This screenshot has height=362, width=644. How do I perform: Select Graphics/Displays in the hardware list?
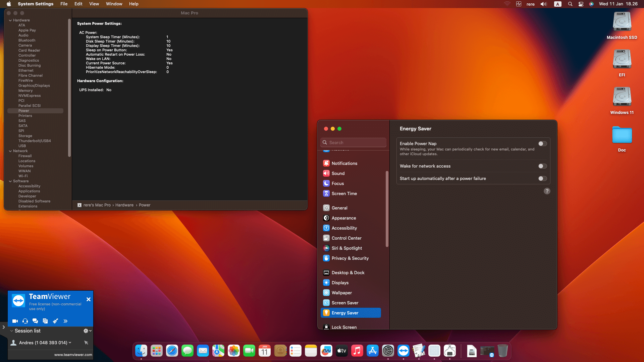34,85
